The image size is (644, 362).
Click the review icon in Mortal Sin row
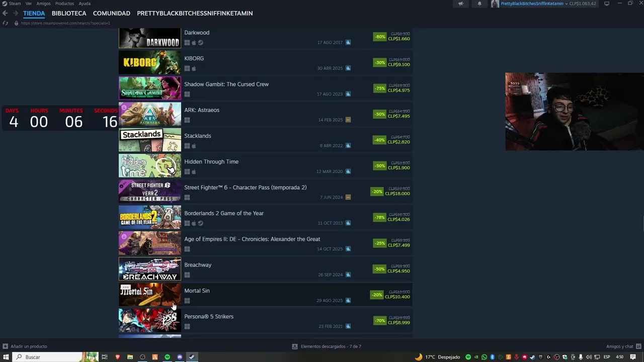pyautogui.click(x=348, y=301)
